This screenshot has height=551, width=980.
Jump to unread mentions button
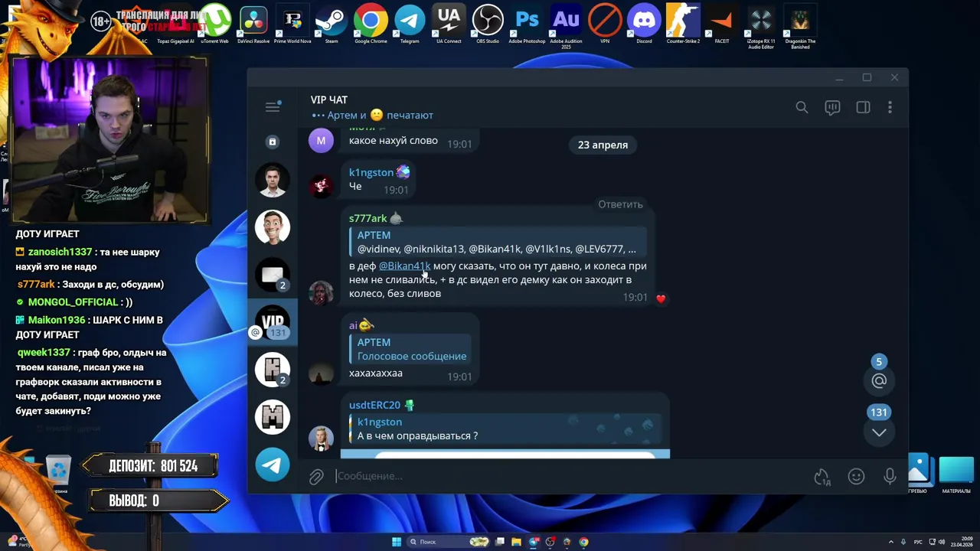click(x=879, y=380)
